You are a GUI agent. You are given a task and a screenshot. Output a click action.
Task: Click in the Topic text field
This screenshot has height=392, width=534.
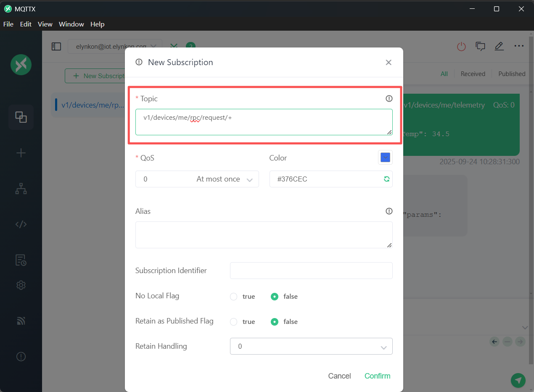264,122
